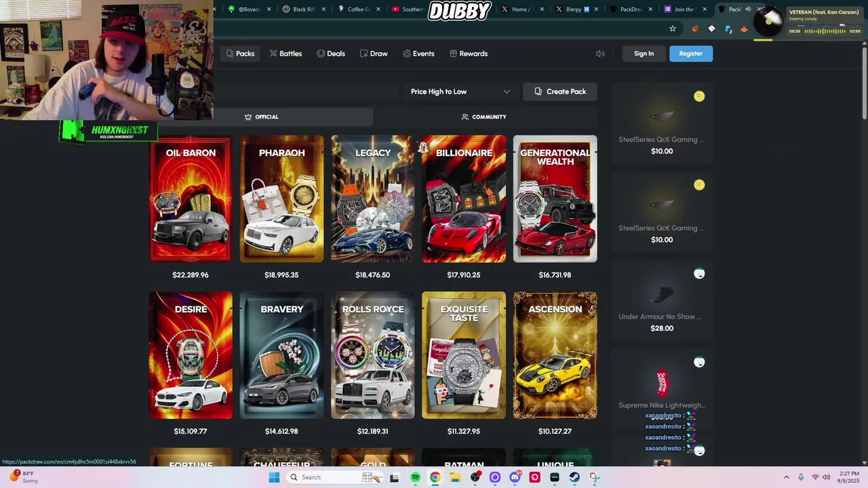The width and height of the screenshot is (868, 488).
Task: Show hidden system tray icons
Action: [x=786, y=477]
